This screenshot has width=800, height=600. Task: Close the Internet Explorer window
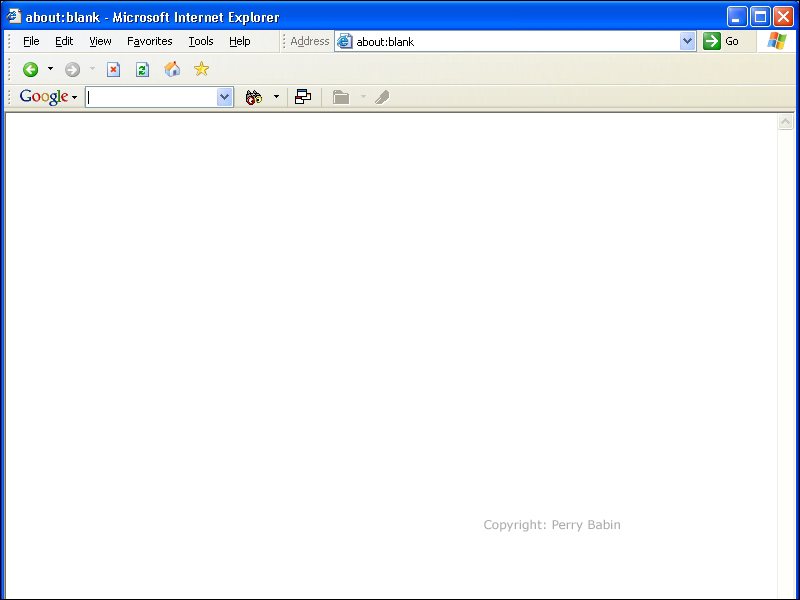point(784,17)
